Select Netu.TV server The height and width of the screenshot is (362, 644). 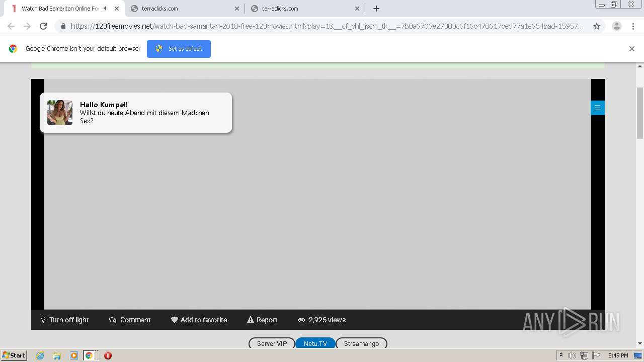315,343
